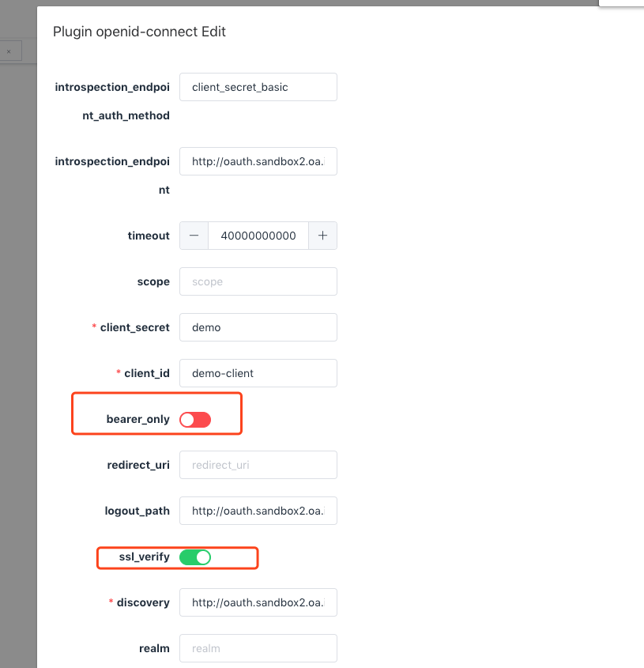Click the Plugin openid-connect Edit title

coord(139,32)
